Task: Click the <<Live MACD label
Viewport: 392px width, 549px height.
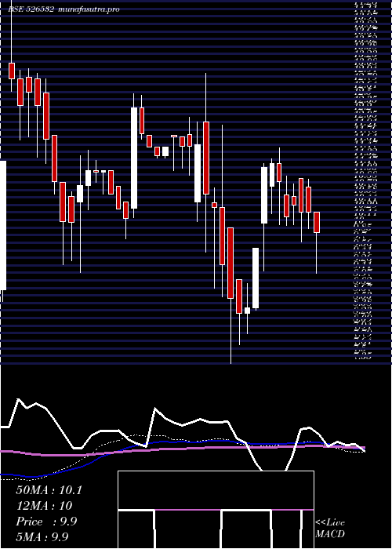Action: click(330, 529)
